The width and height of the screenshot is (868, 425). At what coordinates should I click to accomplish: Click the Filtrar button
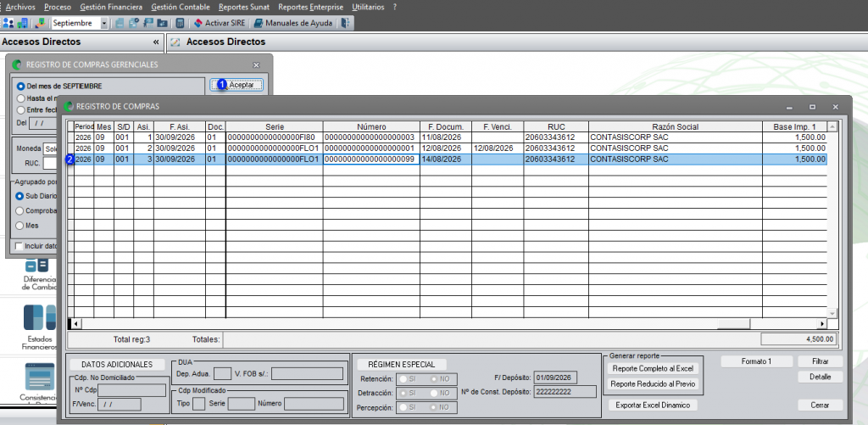(x=821, y=361)
